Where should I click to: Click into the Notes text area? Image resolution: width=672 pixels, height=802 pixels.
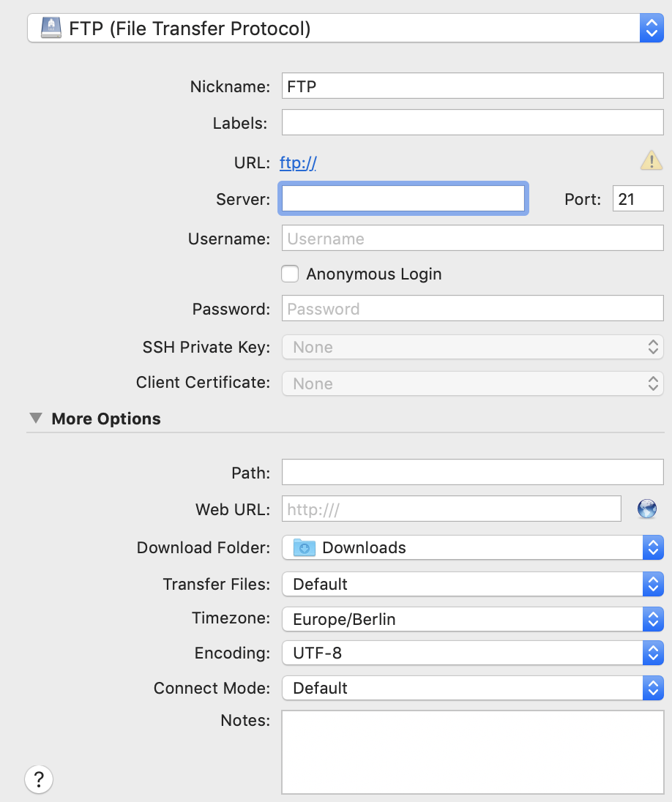click(x=472, y=752)
